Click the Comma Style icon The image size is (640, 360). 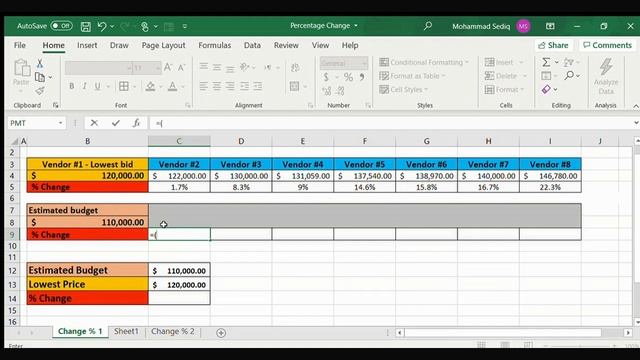click(x=362, y=77)
